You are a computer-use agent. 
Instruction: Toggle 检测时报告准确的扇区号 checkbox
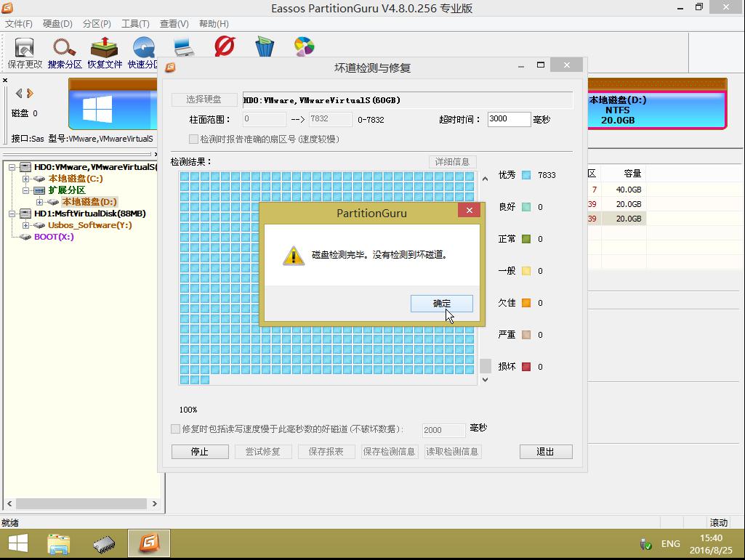tap(193, 139)
